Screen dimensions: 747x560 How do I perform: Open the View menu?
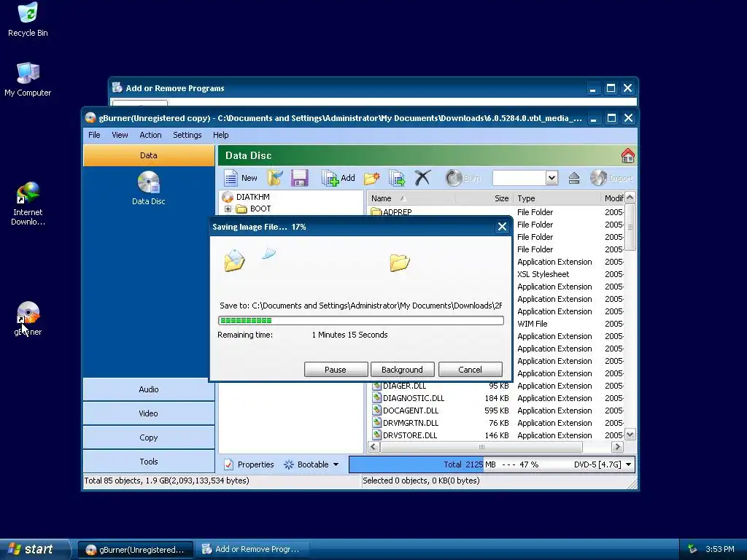point(120,135)
